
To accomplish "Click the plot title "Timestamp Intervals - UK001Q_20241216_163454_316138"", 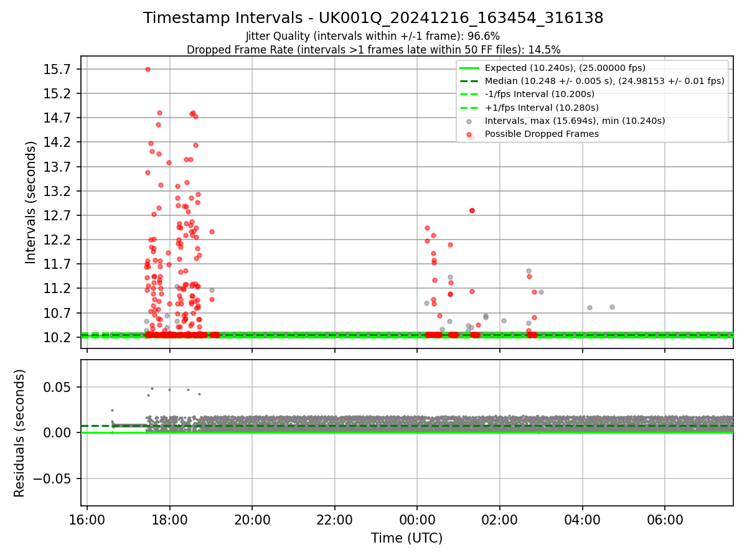I will tap(373, 18).
